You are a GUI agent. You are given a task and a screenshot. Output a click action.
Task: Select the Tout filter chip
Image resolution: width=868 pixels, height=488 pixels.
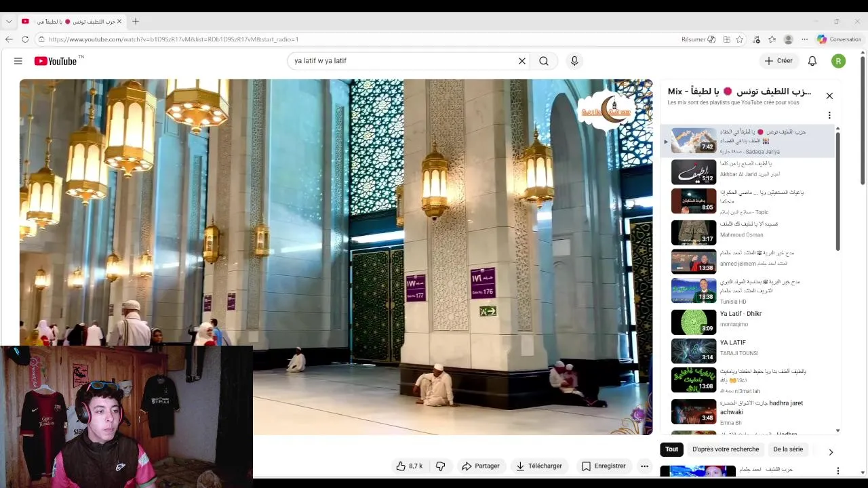click(x=671, y=449)
